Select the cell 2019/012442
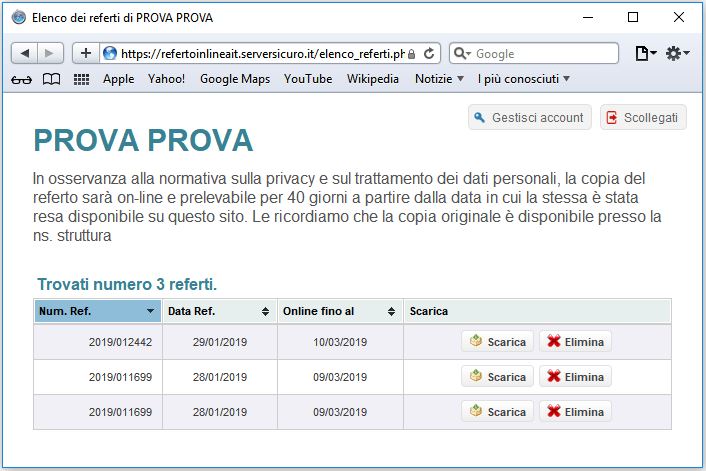 pyautogui.click(x=98, y=342)
